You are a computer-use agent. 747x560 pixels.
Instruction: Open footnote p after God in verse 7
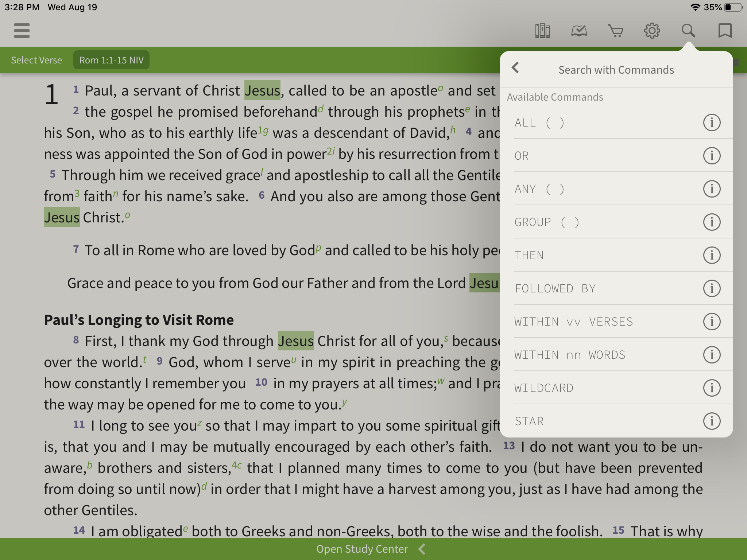pyautogui.click(x=318, y=249)
